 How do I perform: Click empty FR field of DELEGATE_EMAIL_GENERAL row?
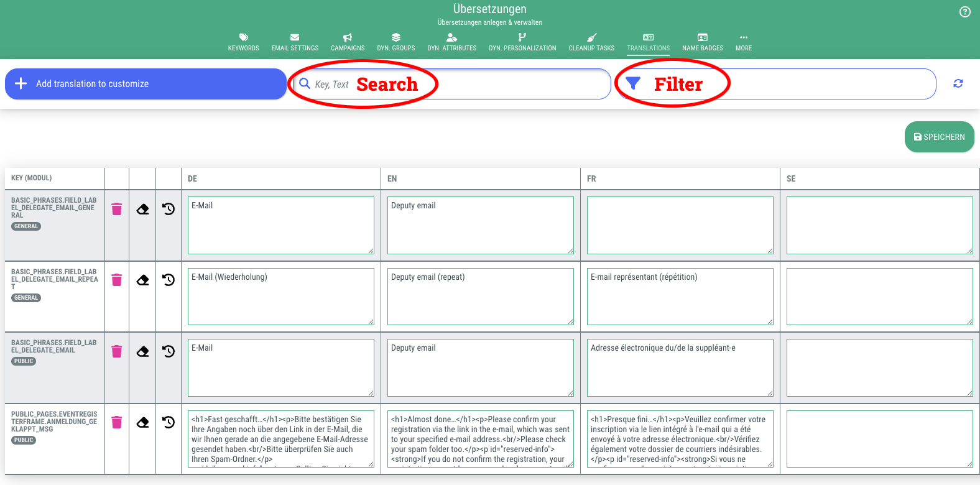680,225
